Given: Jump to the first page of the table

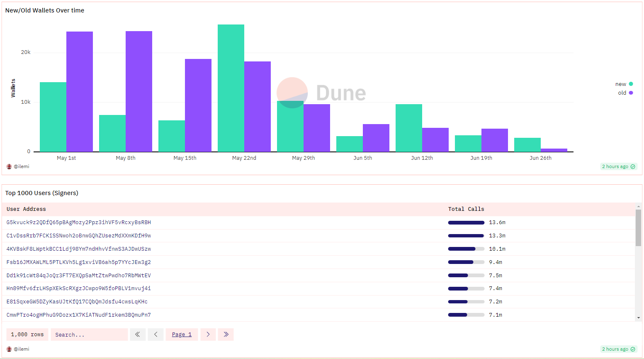Looking at the screenshot, I should 138,334.
